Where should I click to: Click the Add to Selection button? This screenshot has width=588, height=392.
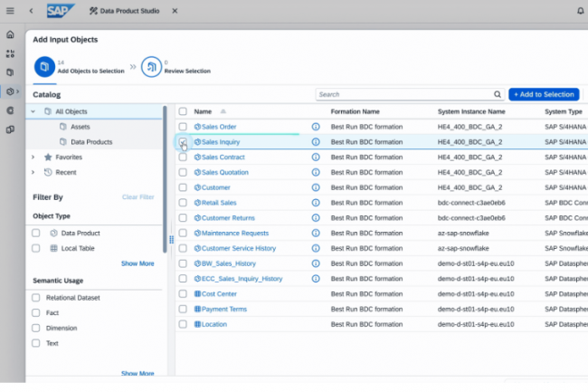coord(543,94)
